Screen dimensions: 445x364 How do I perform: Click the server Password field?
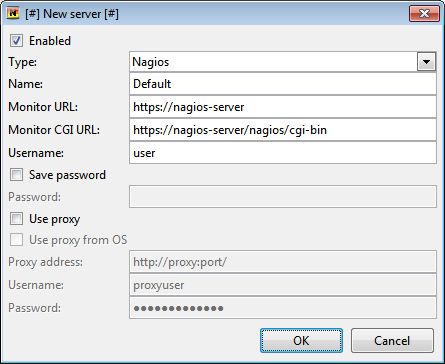click(283, 197)
